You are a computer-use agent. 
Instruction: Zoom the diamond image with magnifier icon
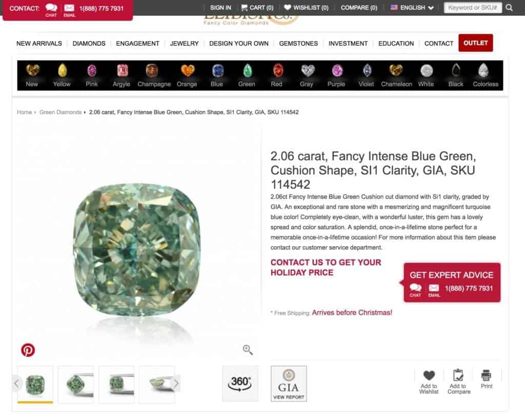click(x=248, y=350)
